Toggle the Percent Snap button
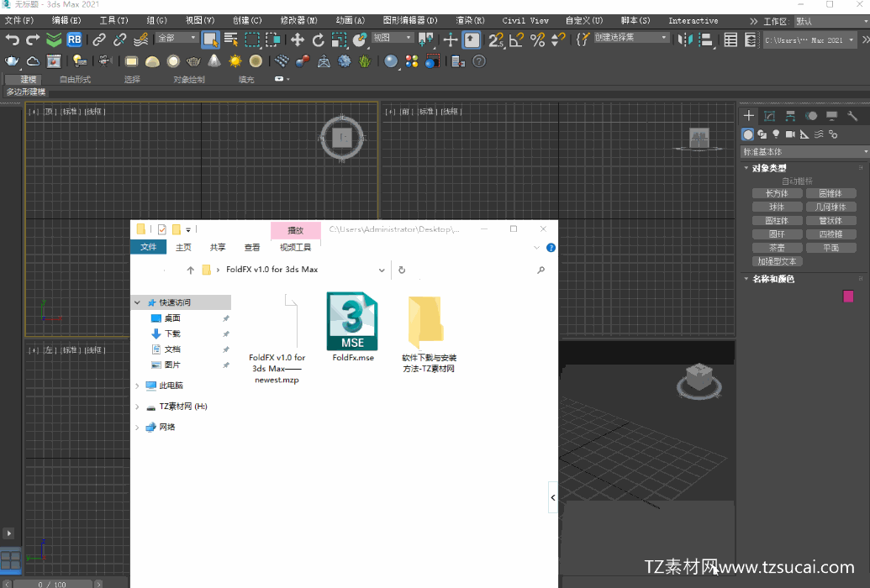The width and height of the screenshot is (870, 588). [x=538, y=39]
